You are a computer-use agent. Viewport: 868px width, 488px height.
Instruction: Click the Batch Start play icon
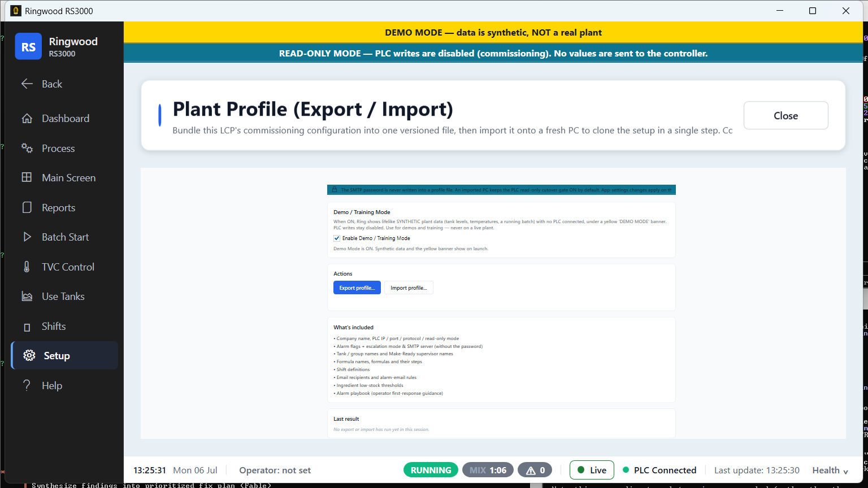27,237
